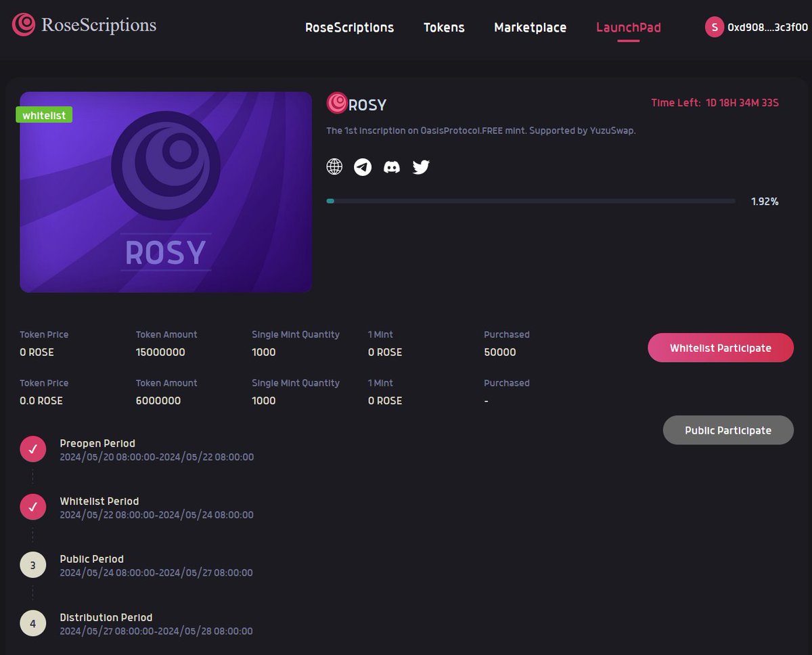Click the mint progress bar
The height and width of the screenshot is (655, 812).
(531, 201)
